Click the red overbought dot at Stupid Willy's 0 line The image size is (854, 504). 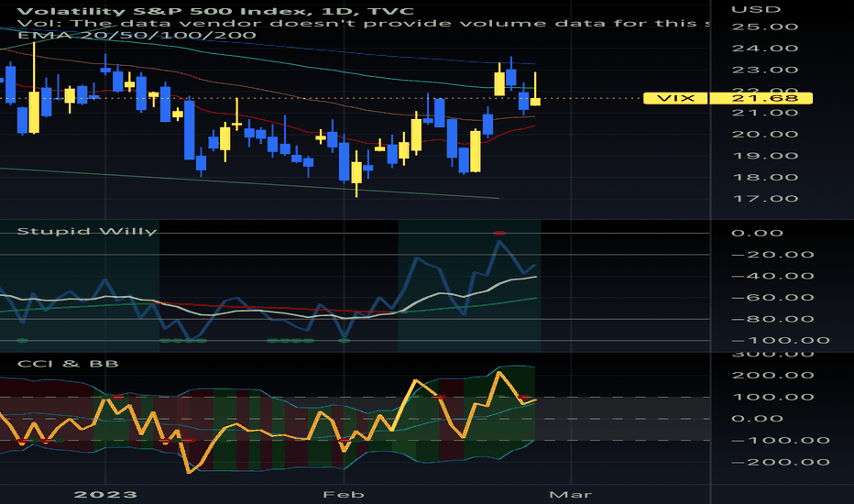point(498,233)
